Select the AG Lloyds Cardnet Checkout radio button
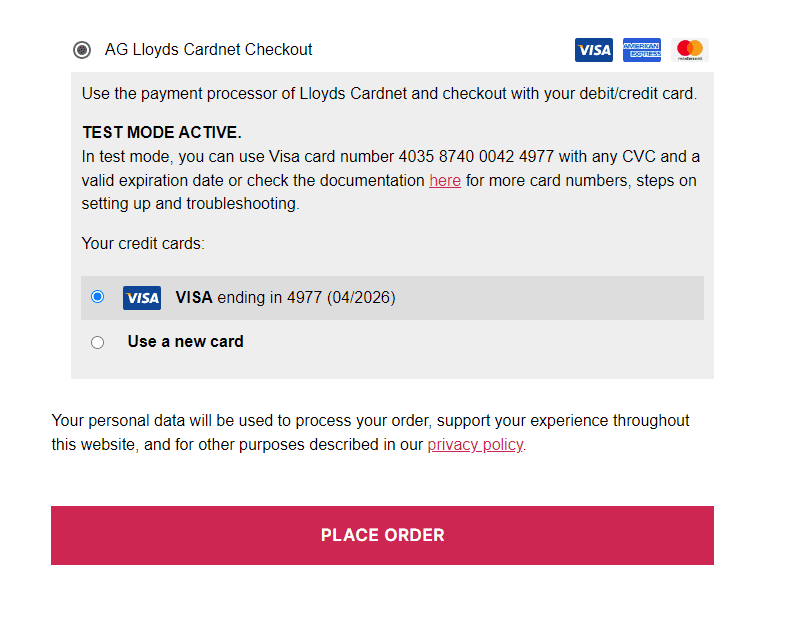The width and height of the screenshot is (793, 618). point(82,50)
